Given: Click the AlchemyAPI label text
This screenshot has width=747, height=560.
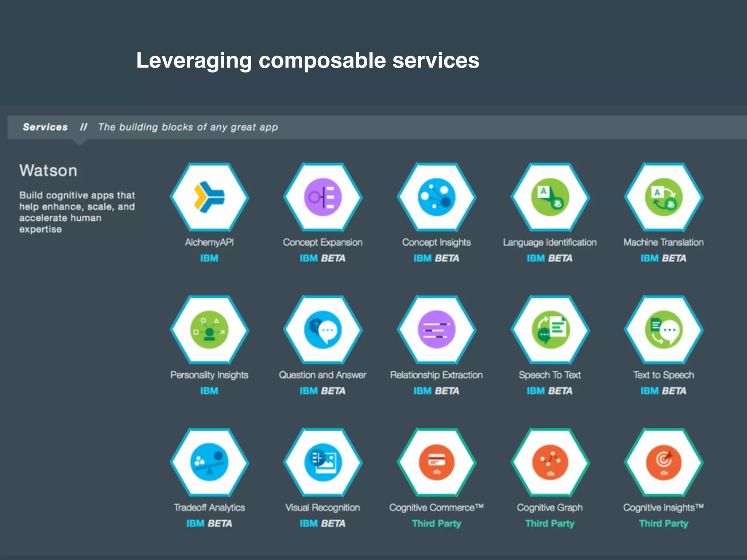Looking at the screenshot, I should [x=209, y=242].
